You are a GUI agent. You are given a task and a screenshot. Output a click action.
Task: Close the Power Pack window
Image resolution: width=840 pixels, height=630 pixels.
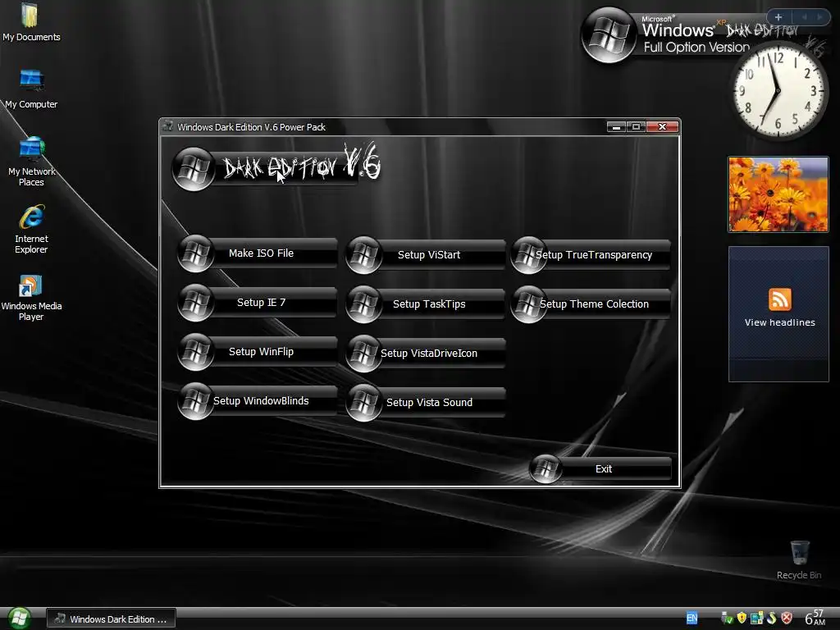coord(662,127)
